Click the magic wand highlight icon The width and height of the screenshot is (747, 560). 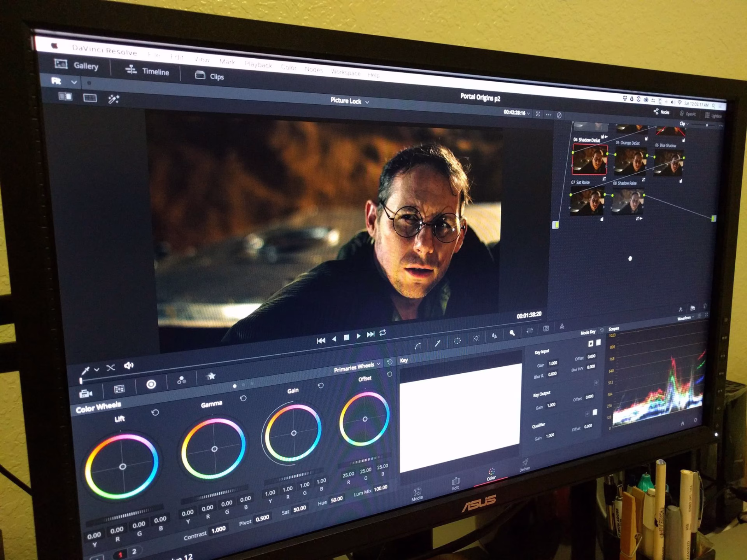coord(113,99)
